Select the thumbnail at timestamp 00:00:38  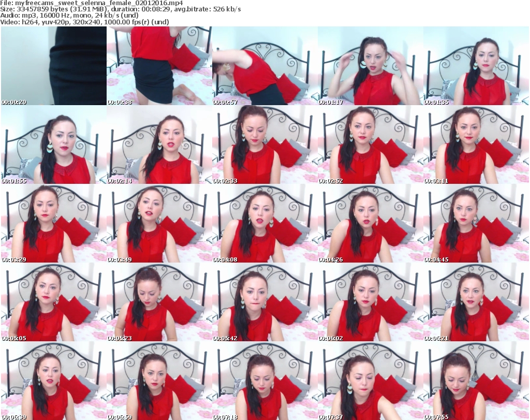[x=159, y=66]
